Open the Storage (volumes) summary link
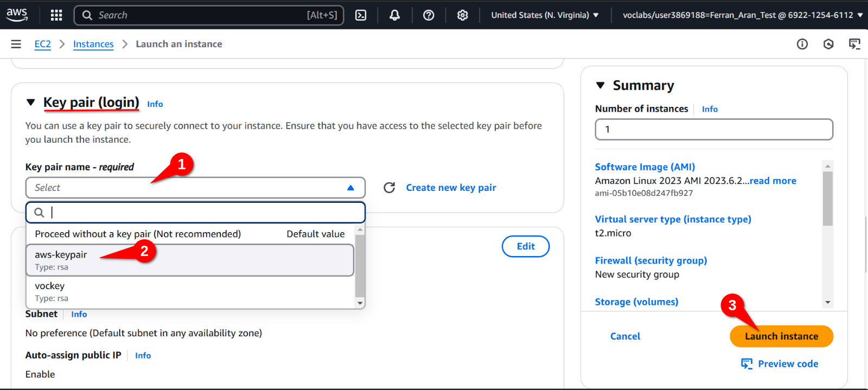Screen dimensions: 868x390 tap(636, 302)
